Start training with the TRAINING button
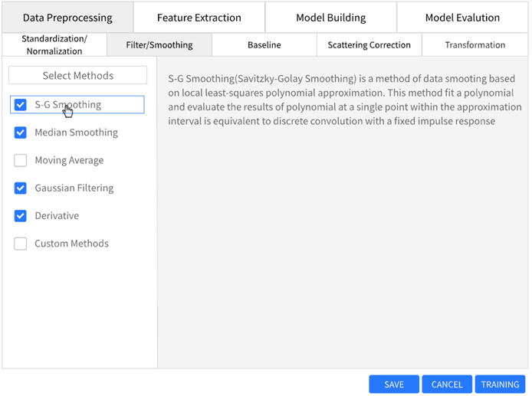The height and width of the screenshot is (396, 532). tap(500, 385)
